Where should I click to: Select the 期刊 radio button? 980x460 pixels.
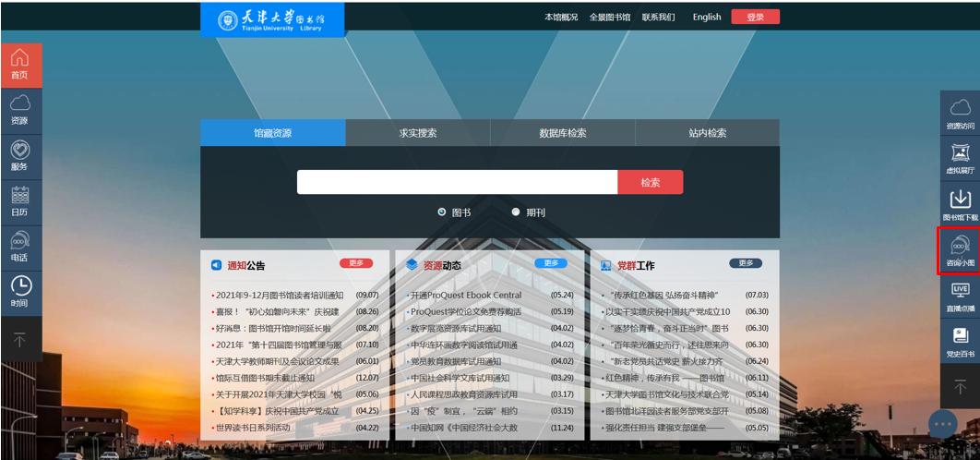[x=516, y=212]
